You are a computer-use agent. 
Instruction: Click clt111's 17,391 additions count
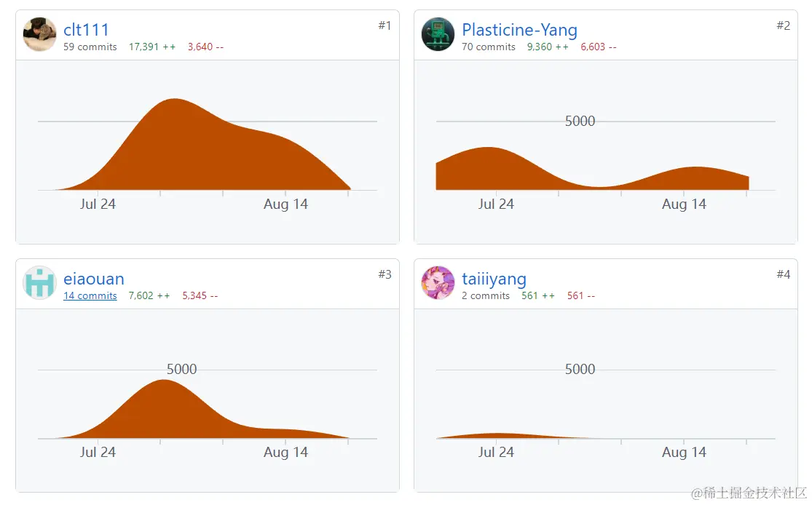[x=151, y=47]
